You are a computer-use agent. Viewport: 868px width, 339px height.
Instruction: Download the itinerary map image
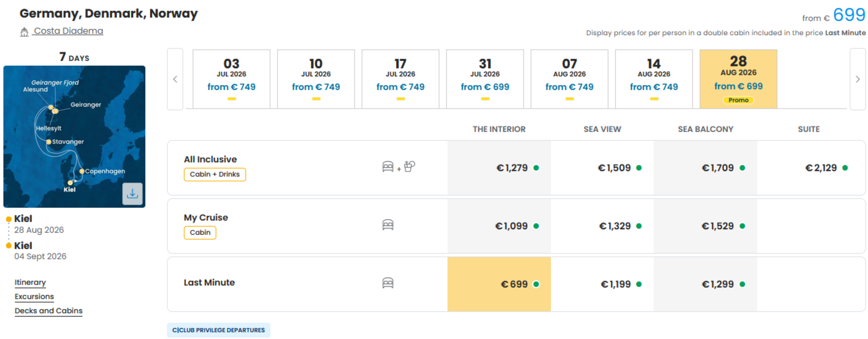pos(133,194)
